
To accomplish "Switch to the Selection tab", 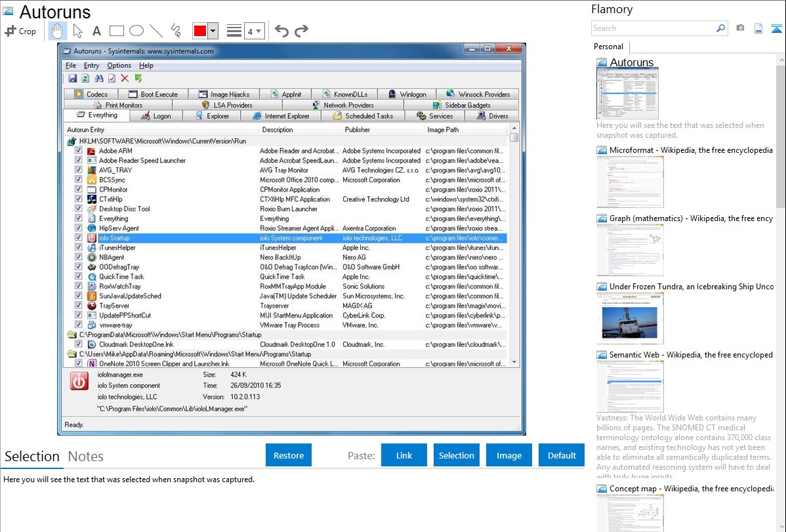I will tap(32, 457).
